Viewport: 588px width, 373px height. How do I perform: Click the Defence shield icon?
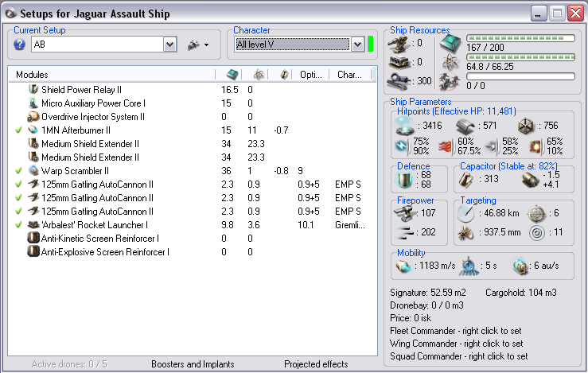pyautogui.click(x=405, y=180)
